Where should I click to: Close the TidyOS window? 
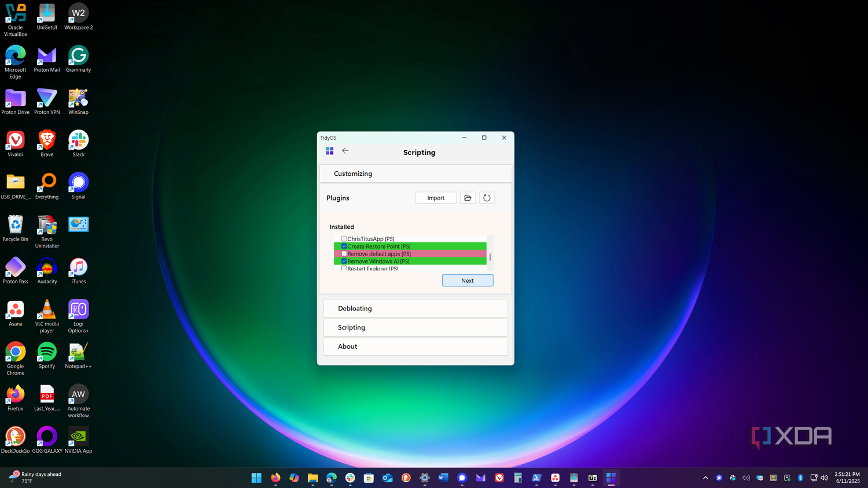coord(504,138)
